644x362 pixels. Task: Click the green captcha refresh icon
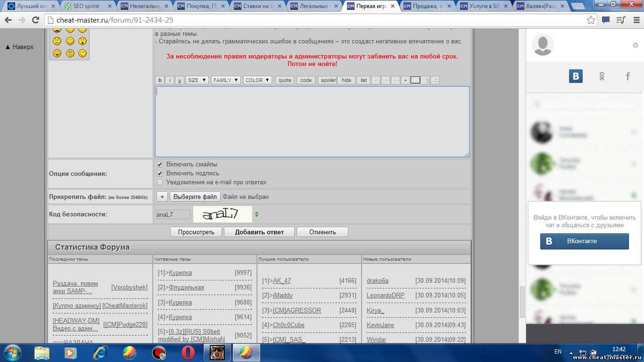256,214
